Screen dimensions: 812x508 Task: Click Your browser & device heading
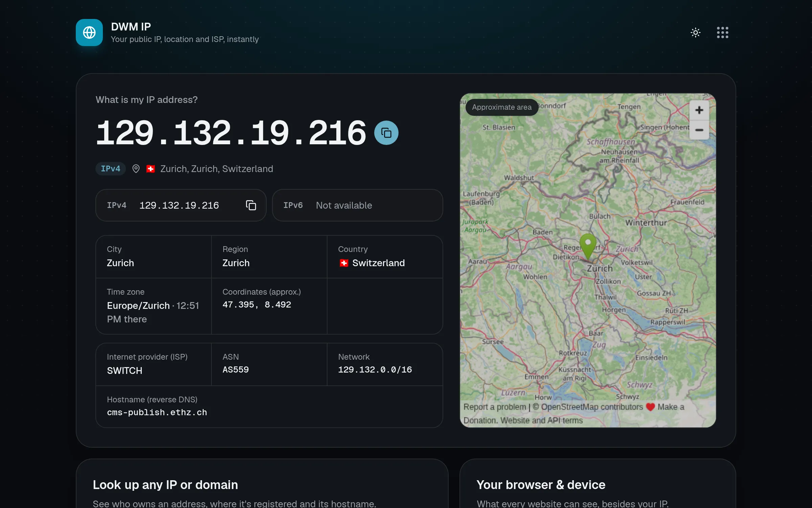541,485
